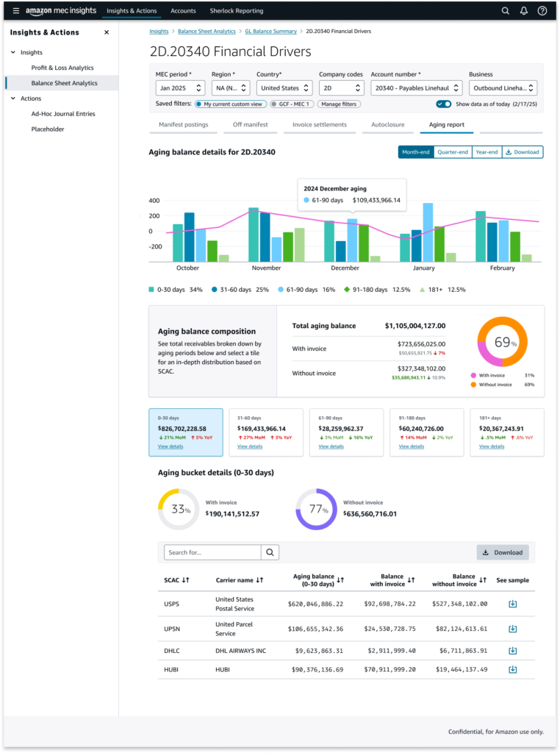
Task: Toggle 0-30 days legend series
Action: click(176, 290)
